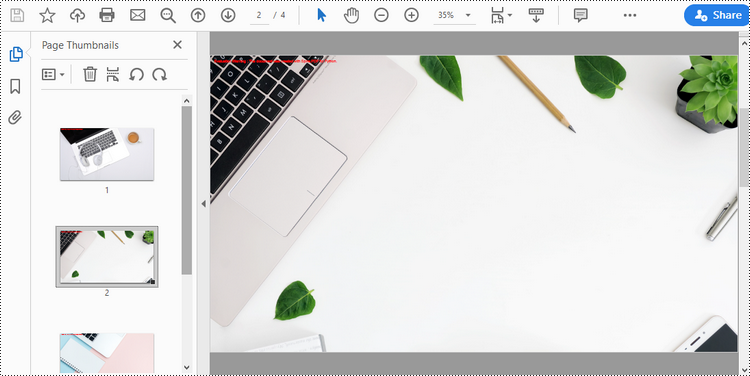Open more tools ellipsis menu
The height and width of the screenshot is (376, 750).
(630, 15)
